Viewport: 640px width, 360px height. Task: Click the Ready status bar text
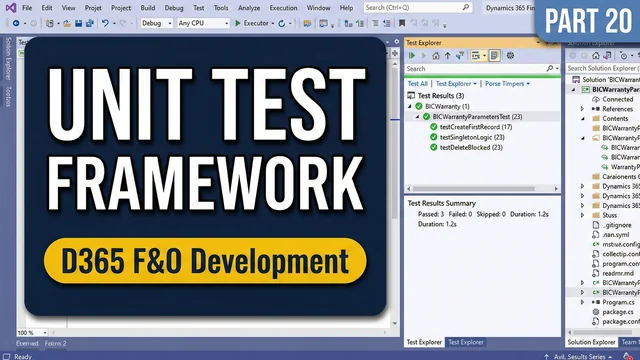(x=23, y=356)
